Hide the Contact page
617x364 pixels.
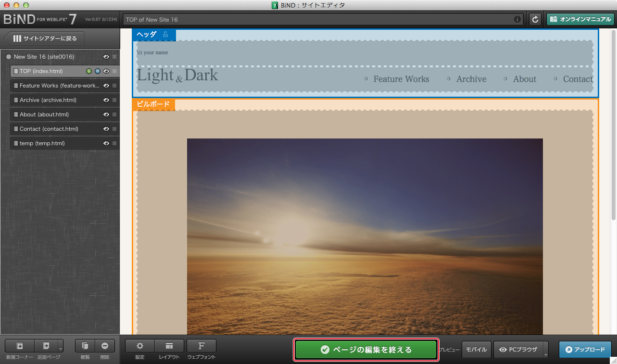106,129
